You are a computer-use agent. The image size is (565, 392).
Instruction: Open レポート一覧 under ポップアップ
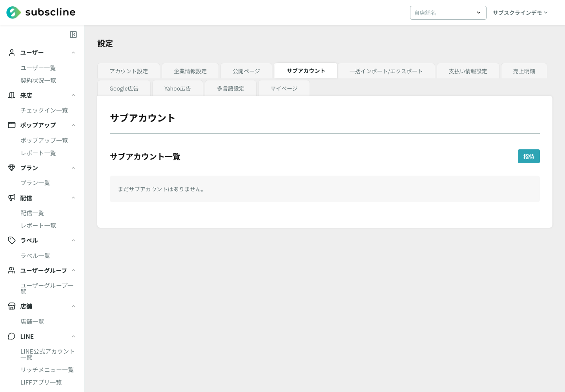pos(38,153)
